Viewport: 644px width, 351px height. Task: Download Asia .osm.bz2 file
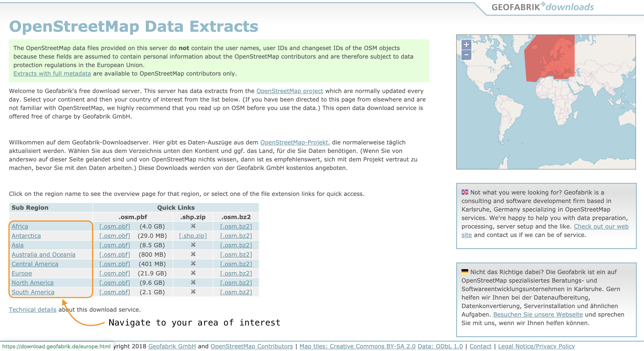coord(236,245)
